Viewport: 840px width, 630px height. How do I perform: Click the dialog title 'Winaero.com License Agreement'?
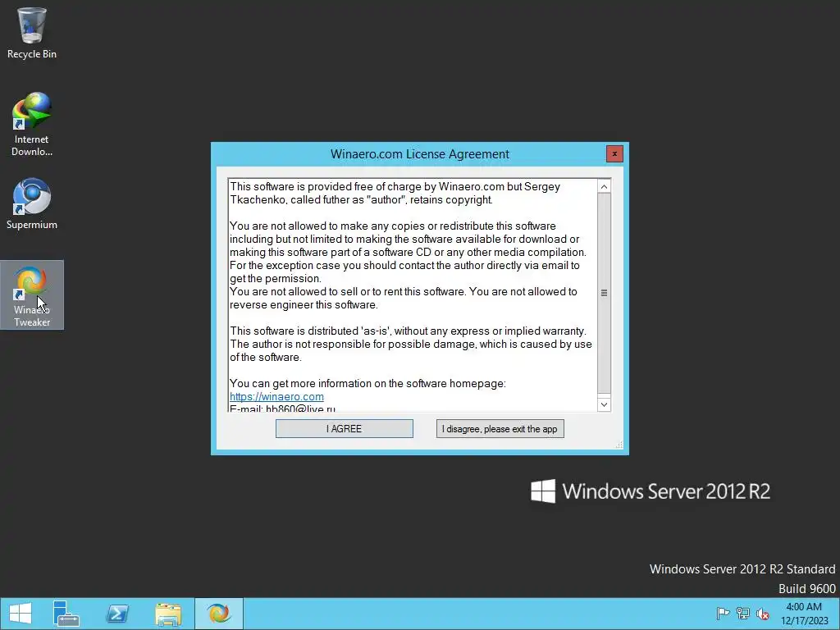tap(419, 154)
